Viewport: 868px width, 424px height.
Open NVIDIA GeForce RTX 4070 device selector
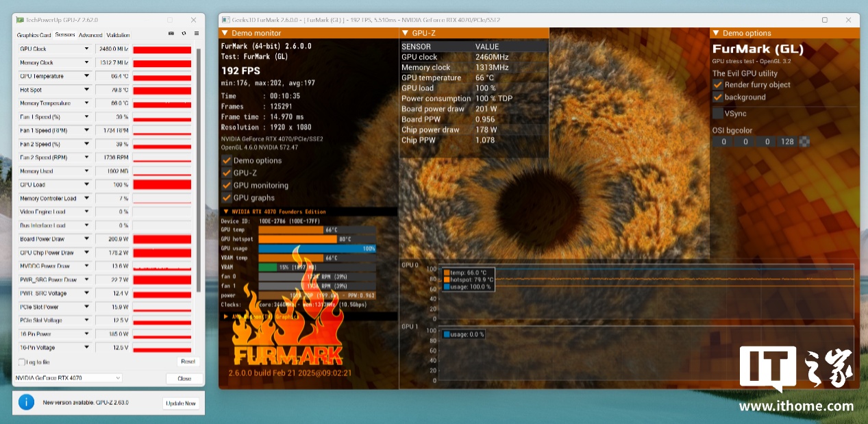tap(68, 378)
